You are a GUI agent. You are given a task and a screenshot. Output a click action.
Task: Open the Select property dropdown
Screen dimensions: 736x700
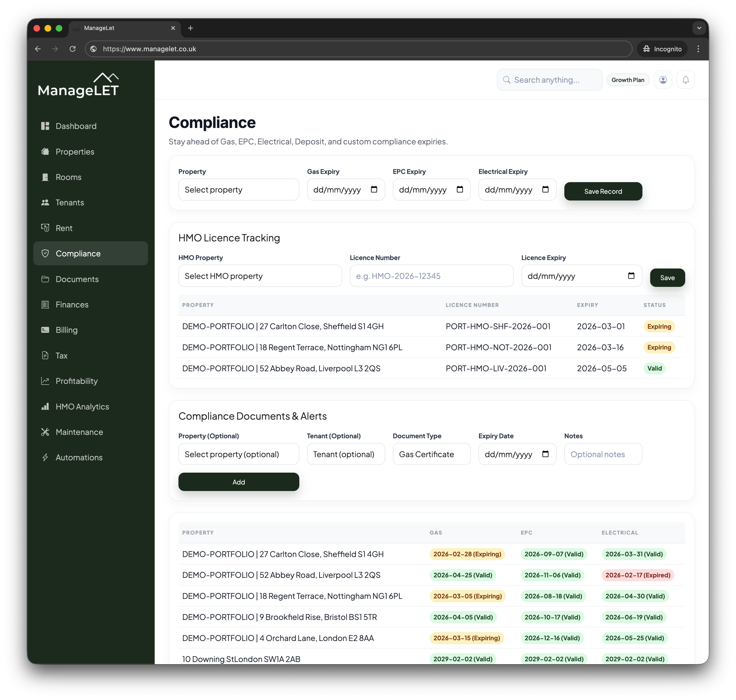point(238,190)
